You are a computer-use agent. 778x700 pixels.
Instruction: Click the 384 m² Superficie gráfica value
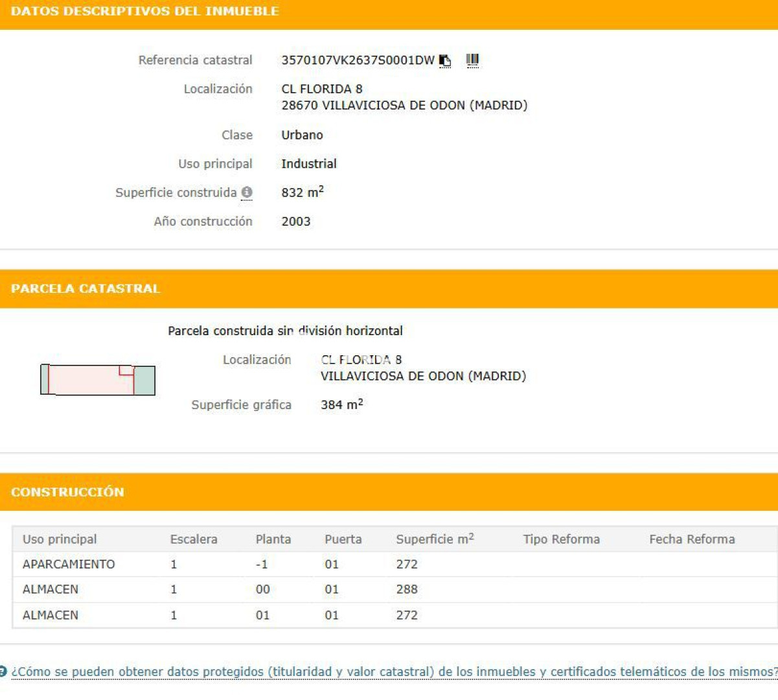[x=341, y=405]
